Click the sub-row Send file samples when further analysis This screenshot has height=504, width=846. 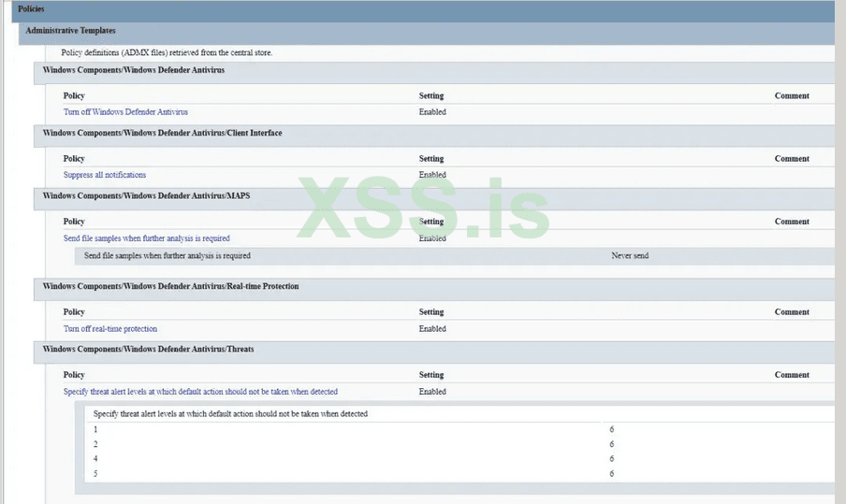coord(454,256)
